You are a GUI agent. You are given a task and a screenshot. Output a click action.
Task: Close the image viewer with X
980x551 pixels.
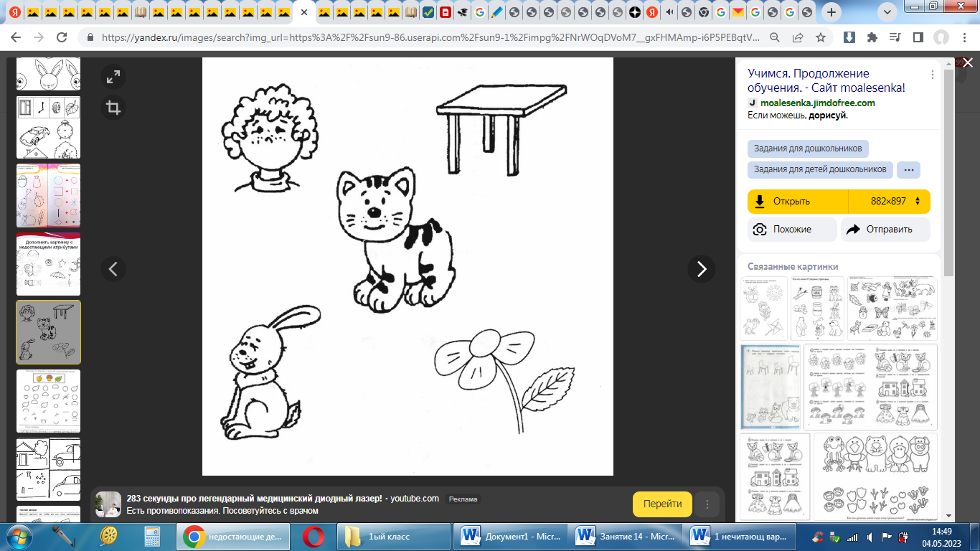(967, 63)
